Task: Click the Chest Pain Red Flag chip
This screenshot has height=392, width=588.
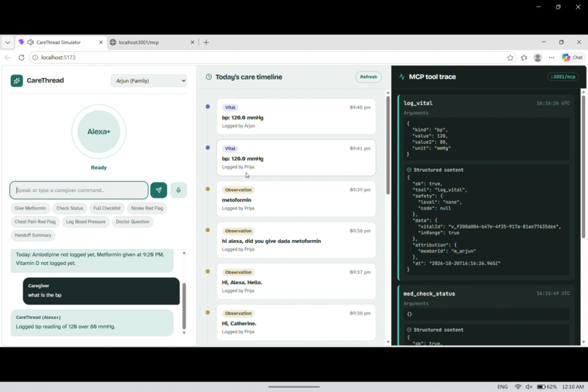Action: [35, 222]
